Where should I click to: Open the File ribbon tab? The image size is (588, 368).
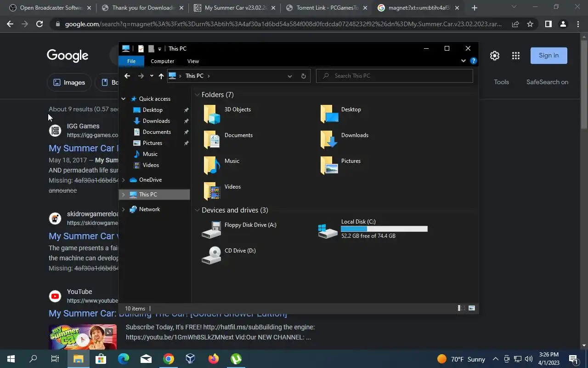point(131,61)
